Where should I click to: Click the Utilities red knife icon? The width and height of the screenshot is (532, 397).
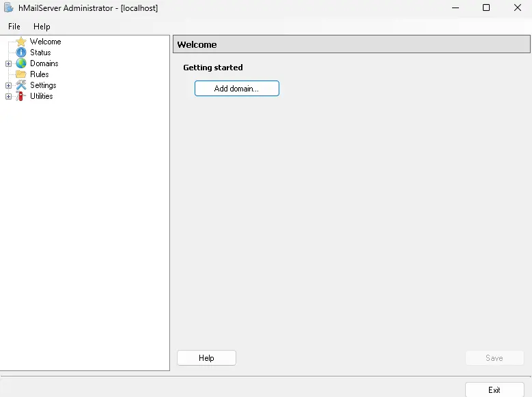[x=21, y=96]
